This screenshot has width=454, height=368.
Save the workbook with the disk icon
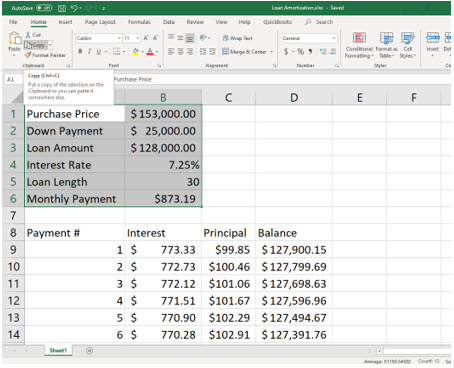click(62, 8)
